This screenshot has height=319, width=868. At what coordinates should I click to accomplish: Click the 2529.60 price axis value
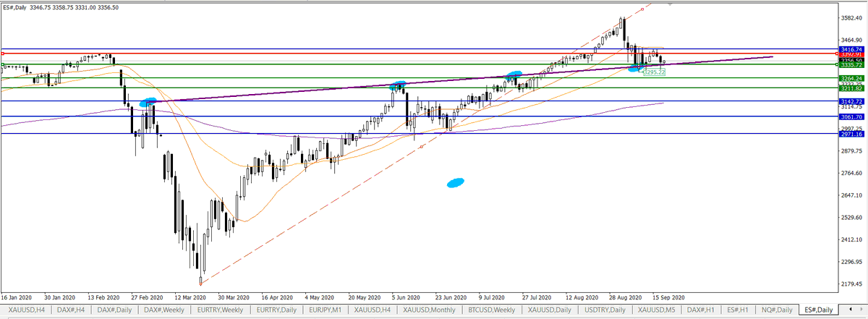851,218
